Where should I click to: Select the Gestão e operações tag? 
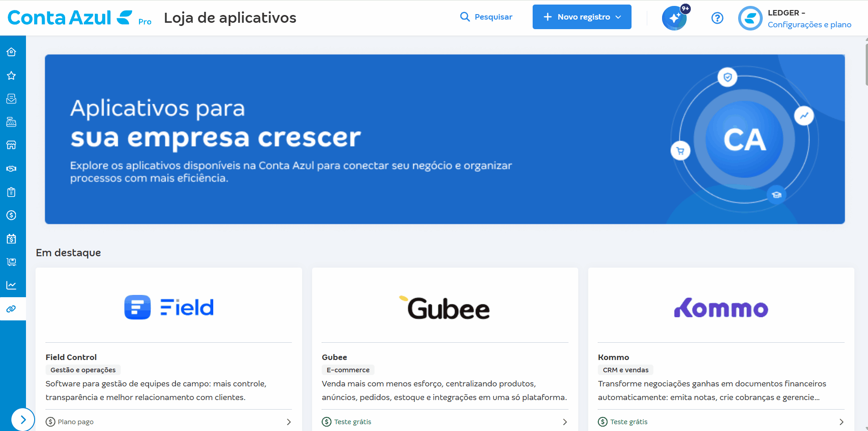click(x=83, y=370)
